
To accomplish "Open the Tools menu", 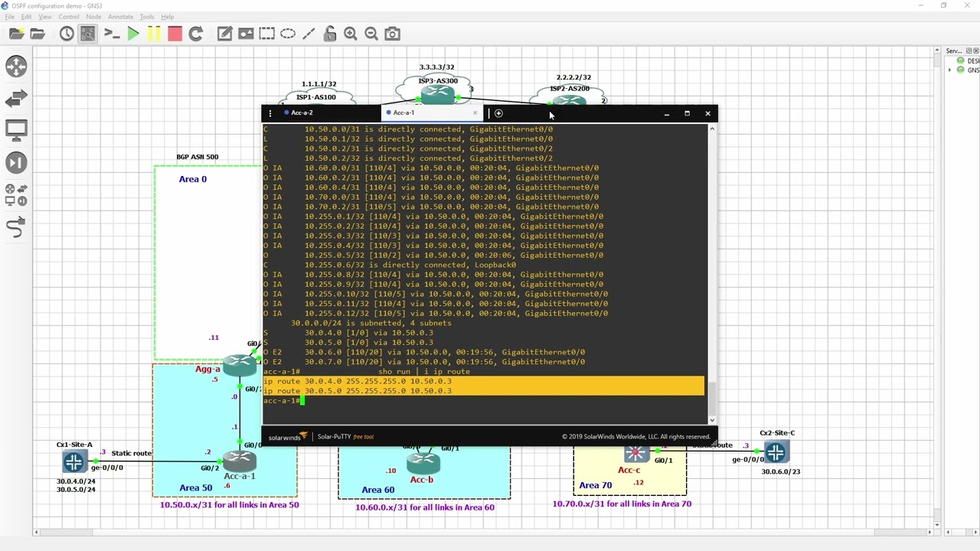I will tap(147, 17).
